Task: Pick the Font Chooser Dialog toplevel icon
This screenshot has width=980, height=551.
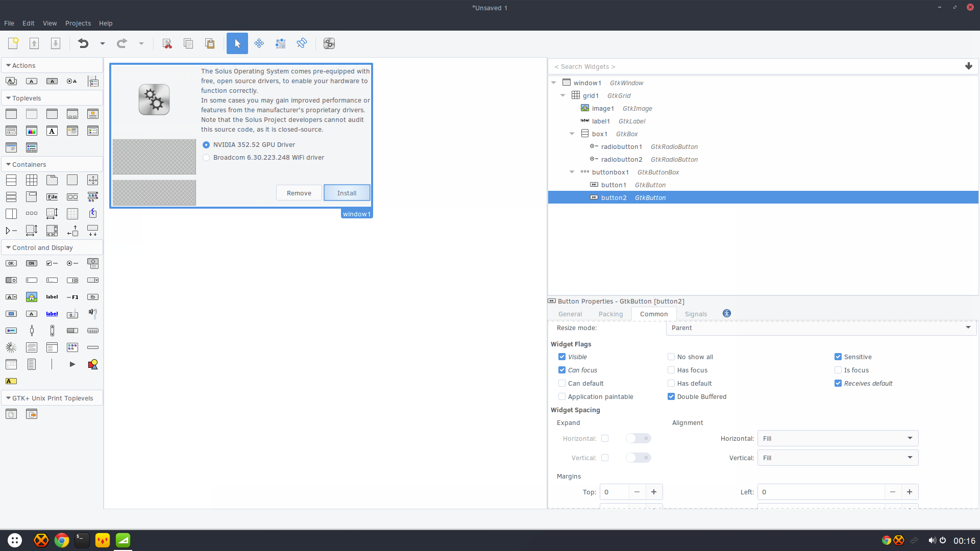Action: [52, 131]
